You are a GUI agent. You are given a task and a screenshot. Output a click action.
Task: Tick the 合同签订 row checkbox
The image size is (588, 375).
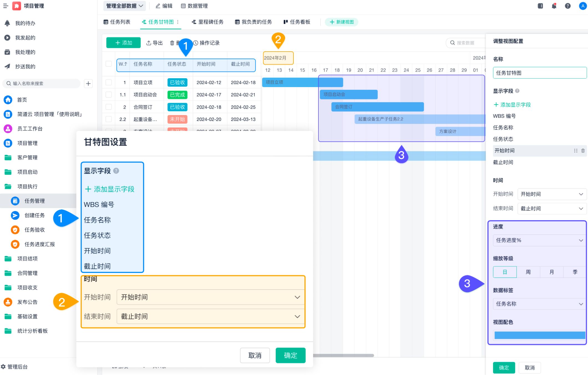[109, 107]
